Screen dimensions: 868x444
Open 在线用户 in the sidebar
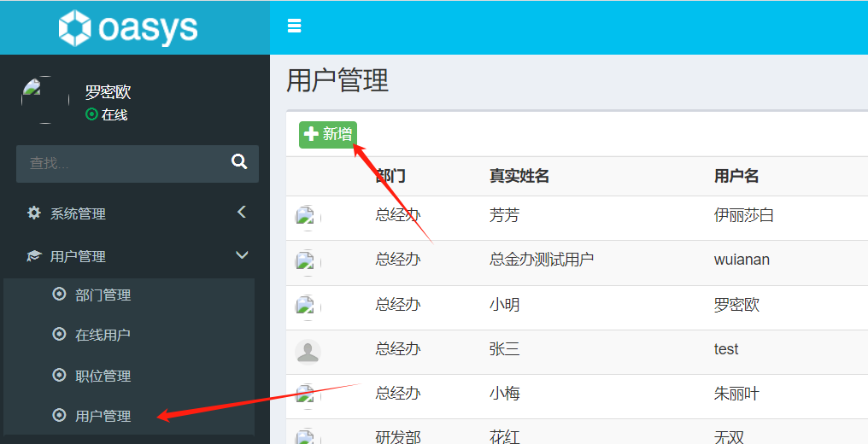click(x=103, y=336)
